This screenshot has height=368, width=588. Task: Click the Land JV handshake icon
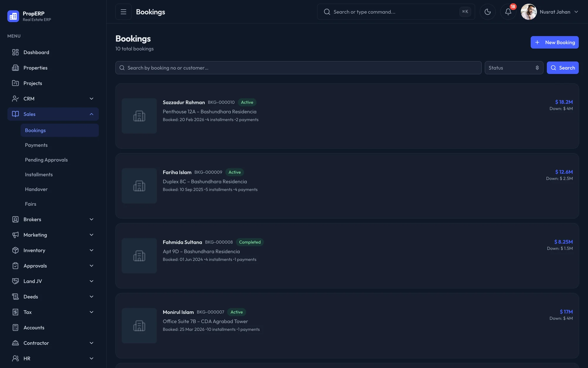[15, 281]
